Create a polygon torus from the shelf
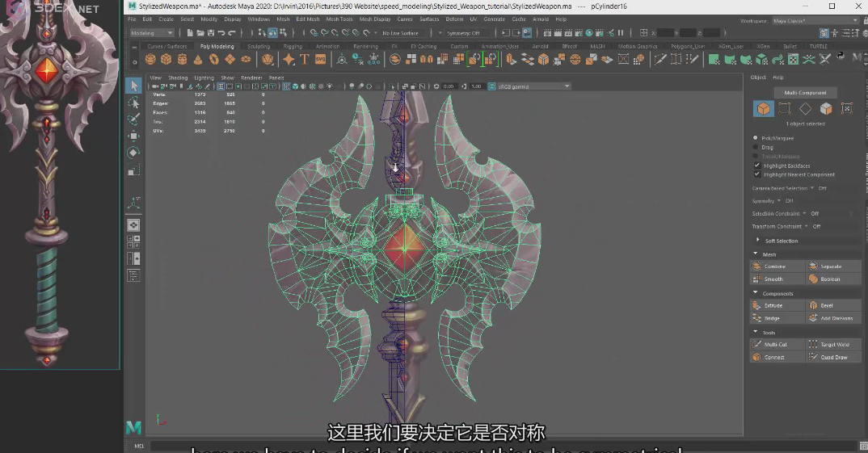This screenshot has width=868, height=453. click(x=213, y=59)
